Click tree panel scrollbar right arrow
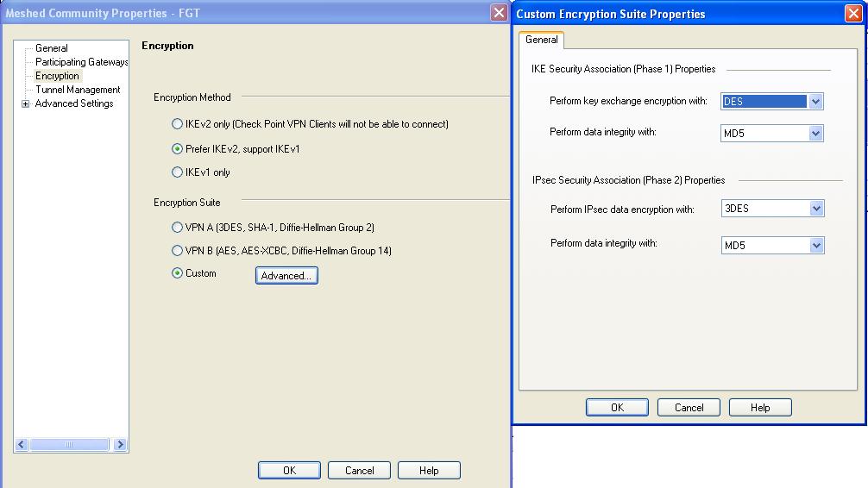This screenshot has width=868, height=488. 120,444
